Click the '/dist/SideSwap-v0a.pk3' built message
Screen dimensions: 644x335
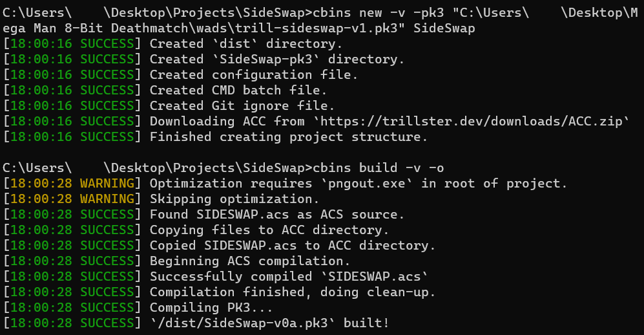point(269,323)
